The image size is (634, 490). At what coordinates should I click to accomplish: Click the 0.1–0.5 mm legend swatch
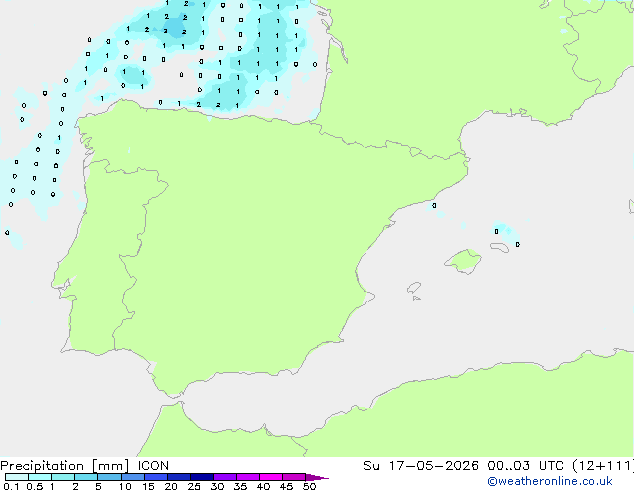pyautogui.click(x=17, y=477)
